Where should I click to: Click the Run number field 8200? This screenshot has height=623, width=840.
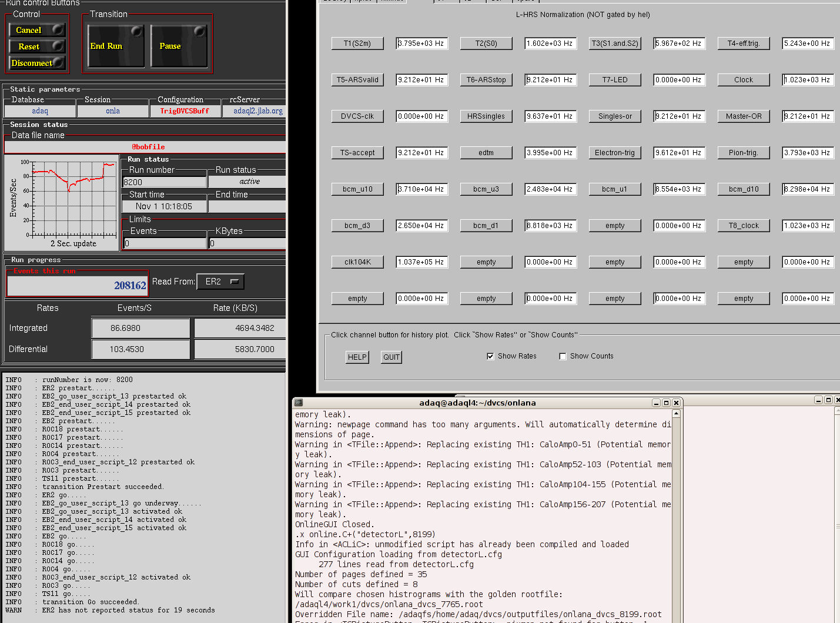coord(164,182)
